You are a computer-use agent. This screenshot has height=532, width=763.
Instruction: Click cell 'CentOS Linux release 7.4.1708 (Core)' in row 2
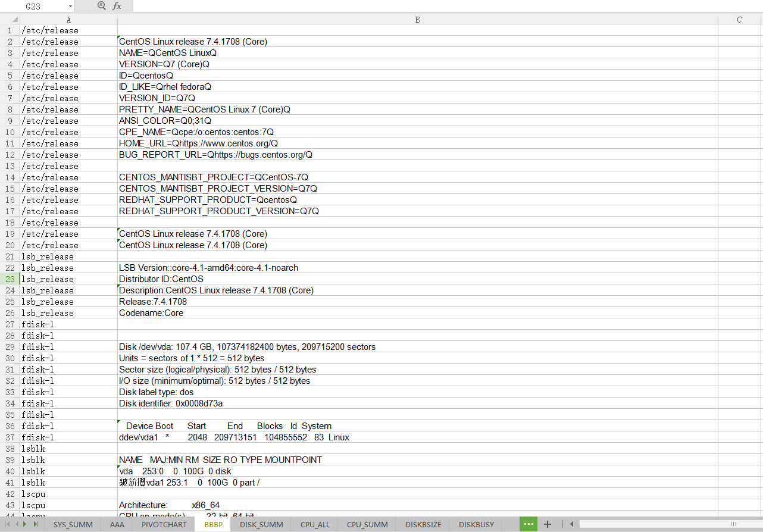click(418, 42)
